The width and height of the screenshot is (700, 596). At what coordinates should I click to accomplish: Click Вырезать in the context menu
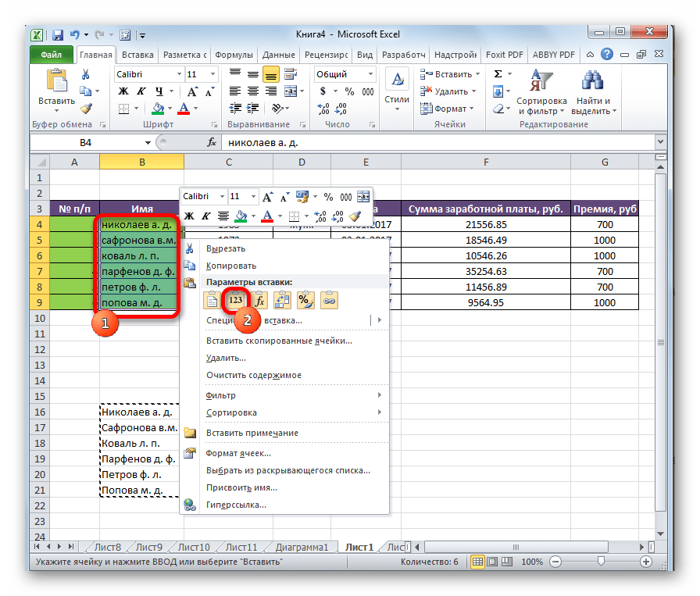tap(225, 248)
